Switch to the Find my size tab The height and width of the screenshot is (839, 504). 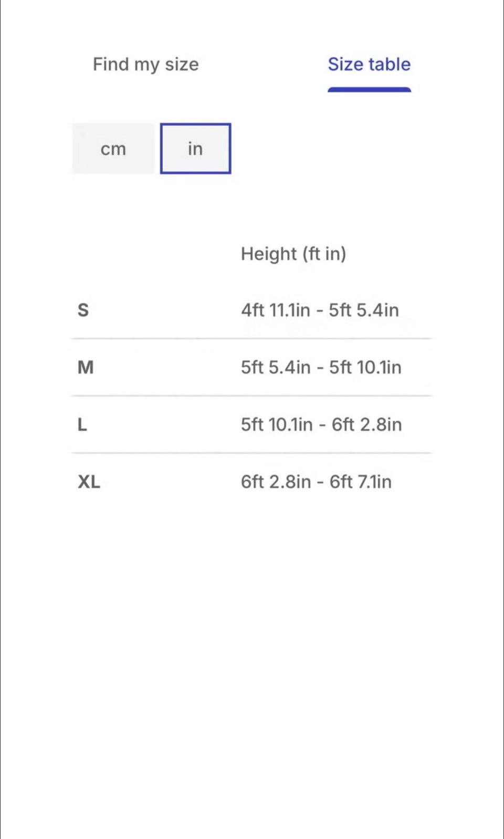click(x=146, y=65)
